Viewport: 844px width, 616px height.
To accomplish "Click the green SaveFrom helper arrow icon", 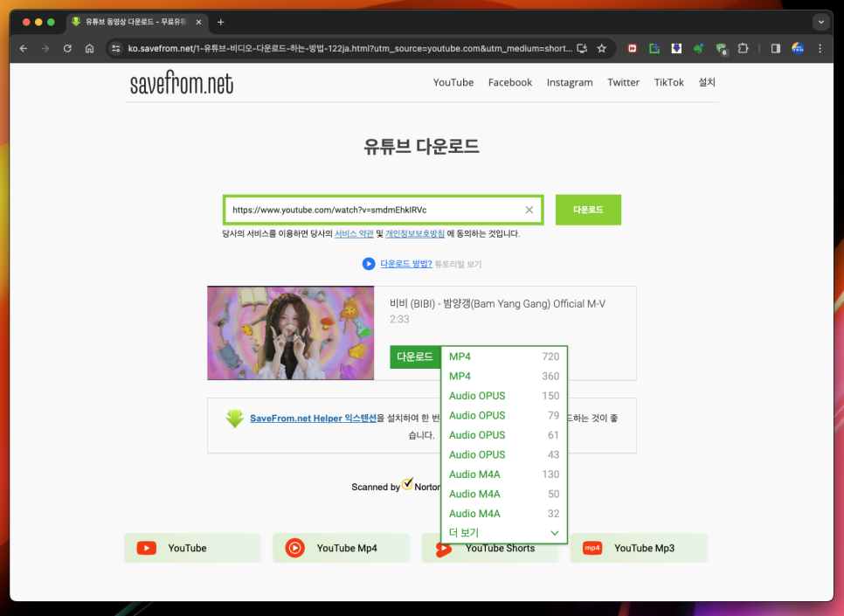I will click(x=235, y=419).
